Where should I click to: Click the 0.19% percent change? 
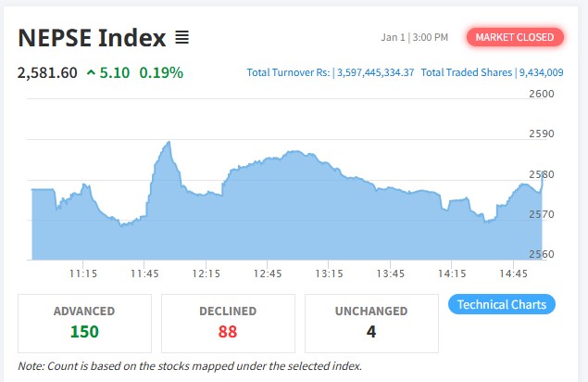coord(161,72)
